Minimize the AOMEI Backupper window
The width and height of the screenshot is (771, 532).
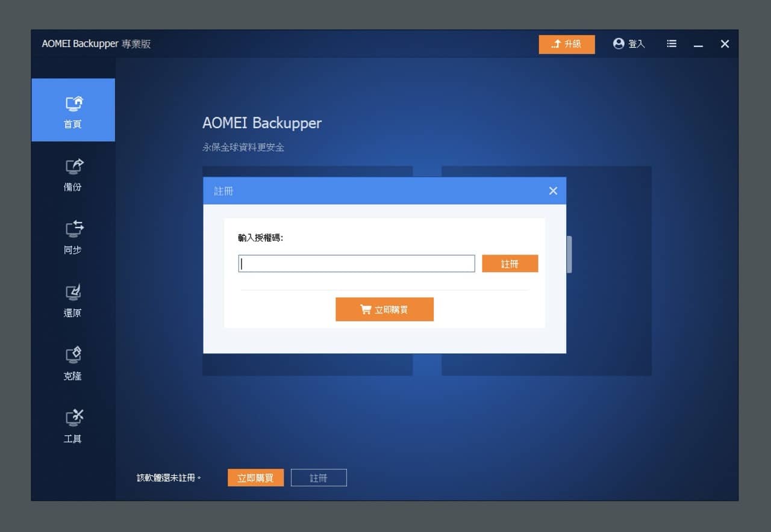tap(698, 44)
